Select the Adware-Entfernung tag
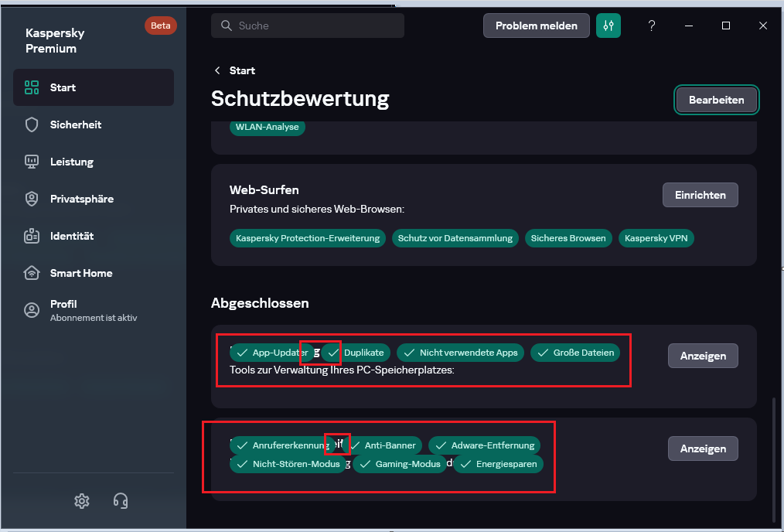The width and height of the screenshot is (784, 532). point(485,445)
